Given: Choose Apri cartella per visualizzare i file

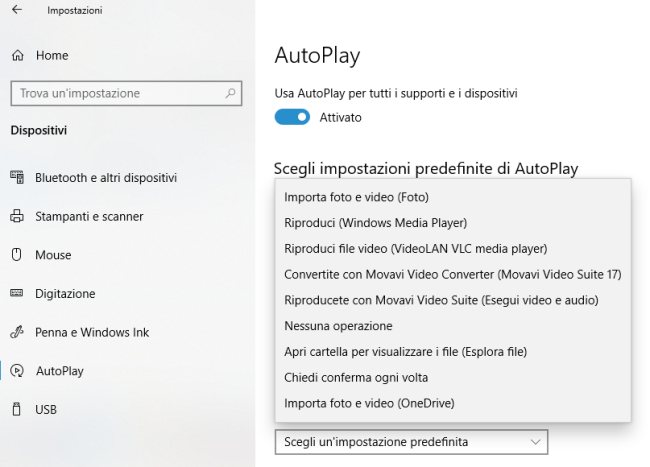Looking at the screenshot, I should 453,351.
